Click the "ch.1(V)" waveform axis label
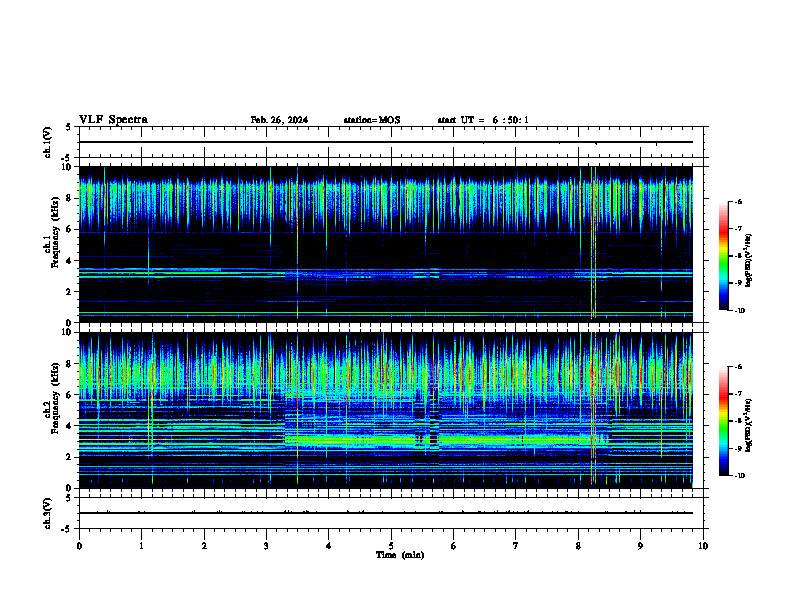 coord(47,142)
